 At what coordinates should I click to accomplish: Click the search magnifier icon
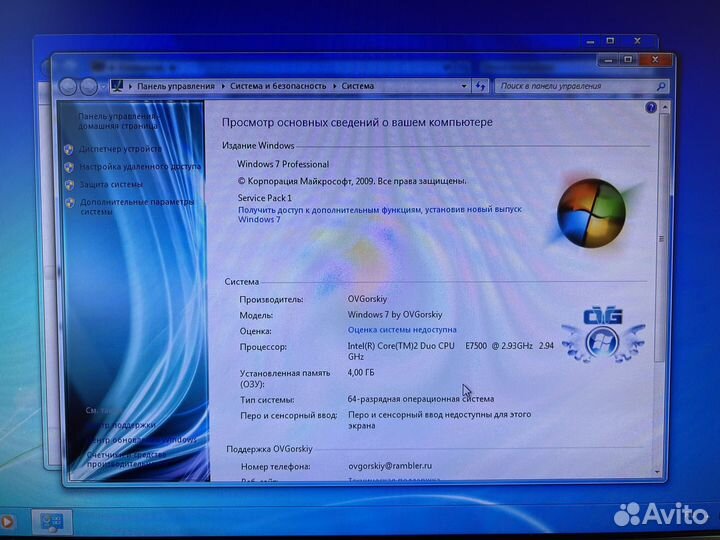661,87
